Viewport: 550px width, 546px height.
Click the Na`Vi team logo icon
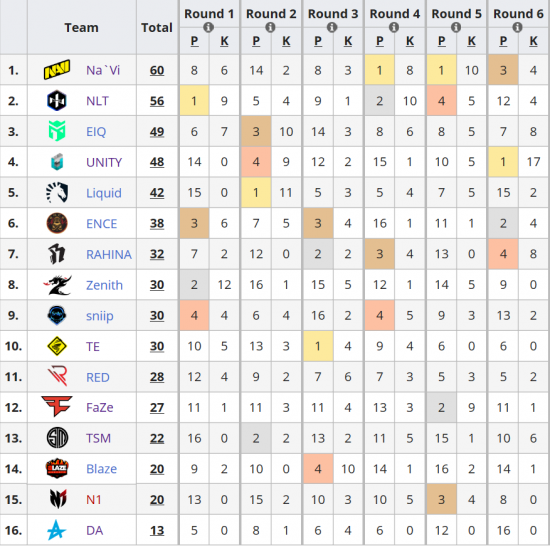tap(57, 69)
